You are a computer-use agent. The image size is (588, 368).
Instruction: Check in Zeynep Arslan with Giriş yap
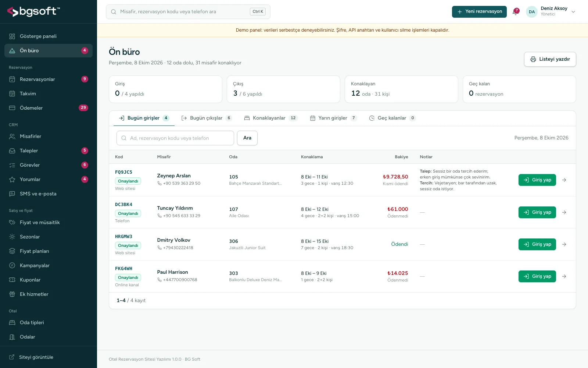pos(537,180)
